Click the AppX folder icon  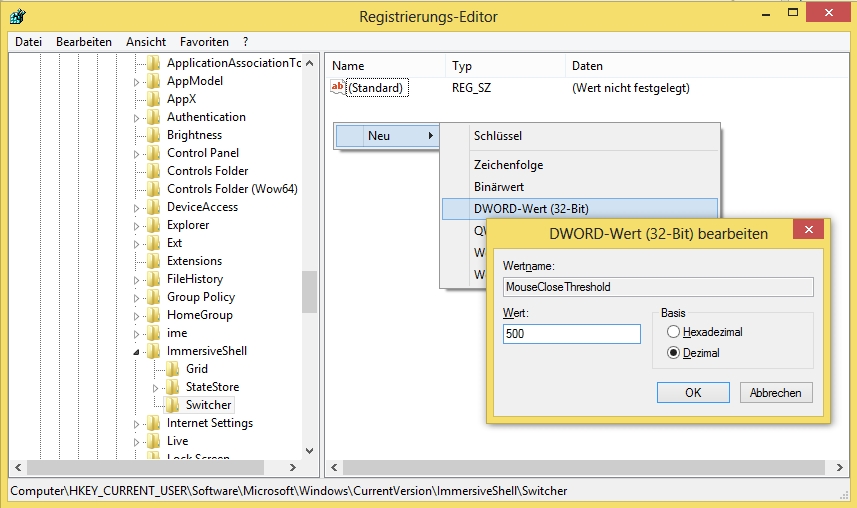click(x=154, y=99)
